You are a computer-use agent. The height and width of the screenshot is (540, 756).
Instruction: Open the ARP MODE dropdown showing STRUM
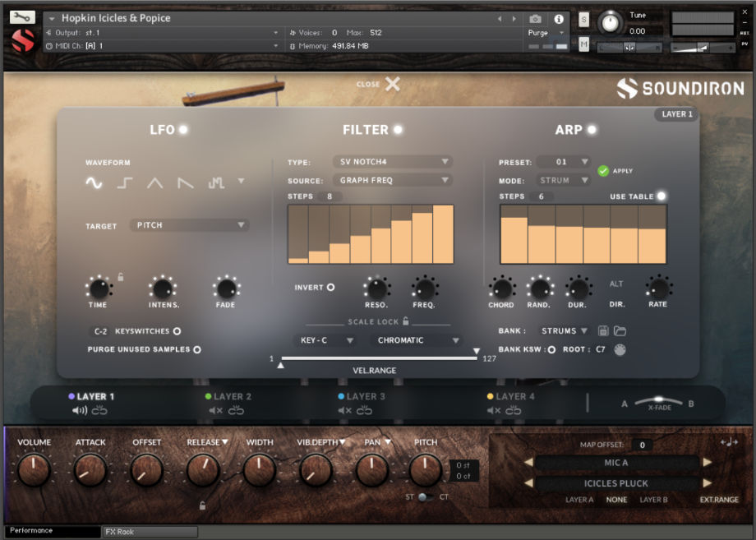[563, 179]
